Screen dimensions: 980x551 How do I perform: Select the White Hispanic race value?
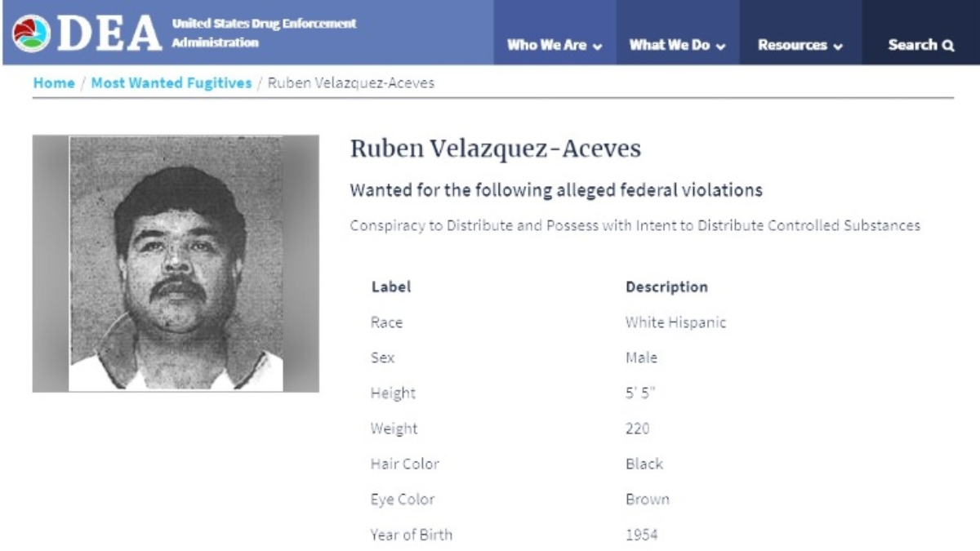click(x=675, y=322)
